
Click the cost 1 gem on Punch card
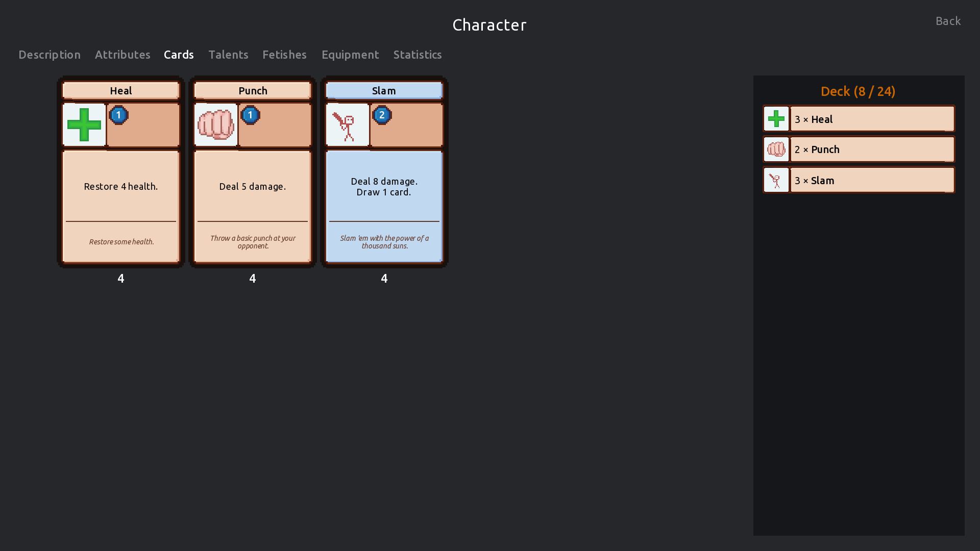pyautogui.click(x=250, y=115)
